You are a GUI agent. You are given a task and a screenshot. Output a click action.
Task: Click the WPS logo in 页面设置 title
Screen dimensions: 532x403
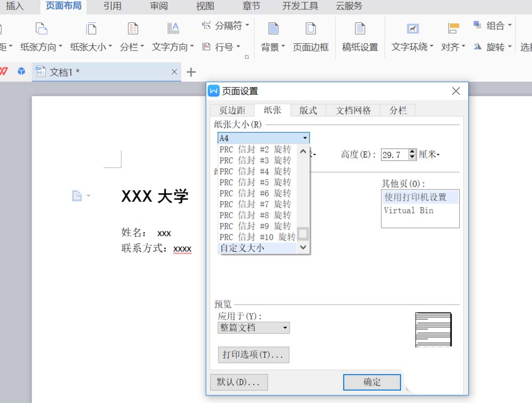tap(213, 91)
